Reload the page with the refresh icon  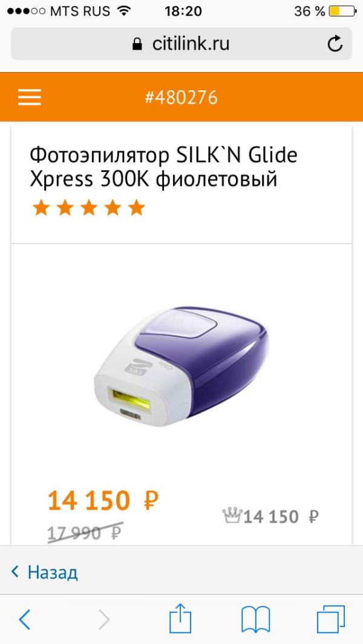[x=335, y=44]
